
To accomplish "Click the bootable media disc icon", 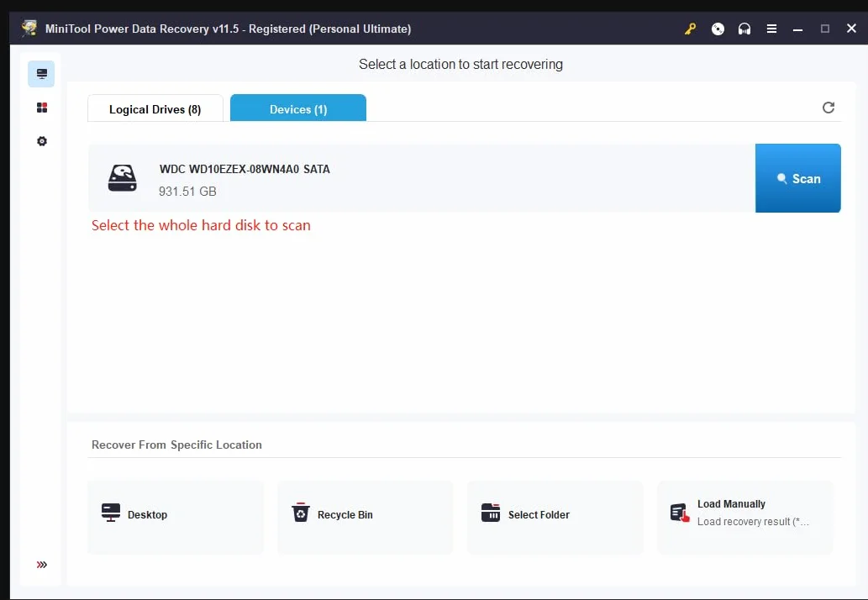I will point(718,29).
